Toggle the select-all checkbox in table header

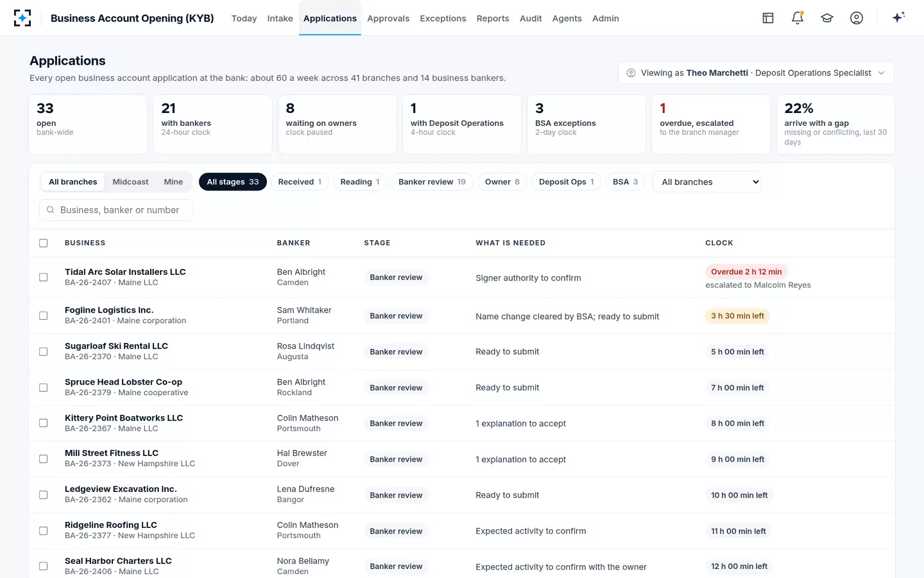[44, 243]
